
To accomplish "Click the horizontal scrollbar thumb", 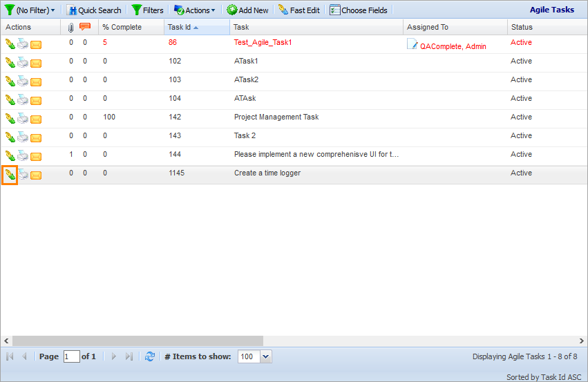I will coord(137,341).
